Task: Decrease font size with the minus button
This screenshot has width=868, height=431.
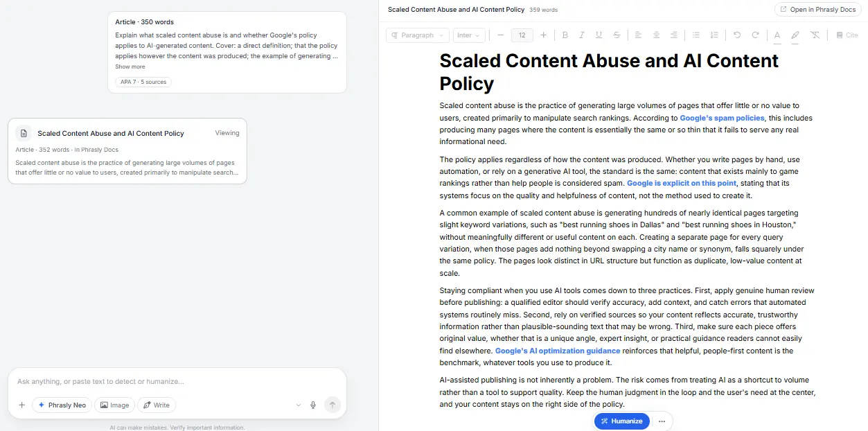Action: pyautogui.click(x=500, y=35)
